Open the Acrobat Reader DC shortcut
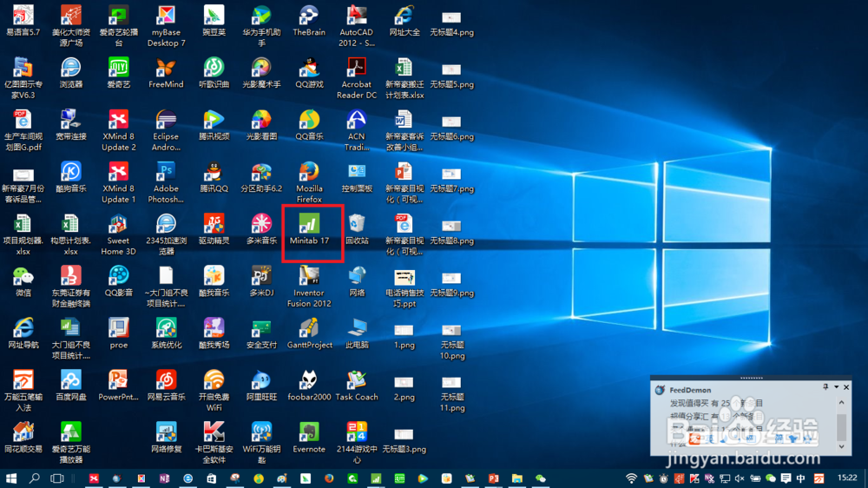The image size is (868, 488). [357, 77]
